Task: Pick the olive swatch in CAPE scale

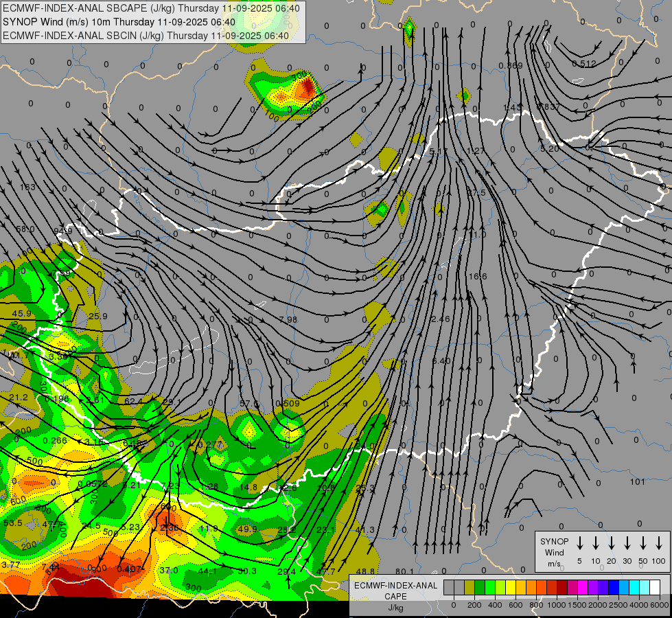Action: point(470,588)
